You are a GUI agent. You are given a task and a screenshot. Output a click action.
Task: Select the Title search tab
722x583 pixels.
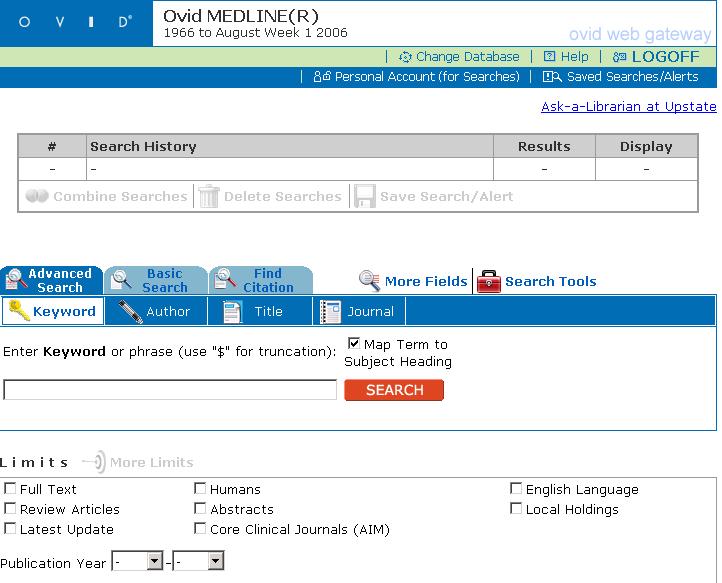260,311
